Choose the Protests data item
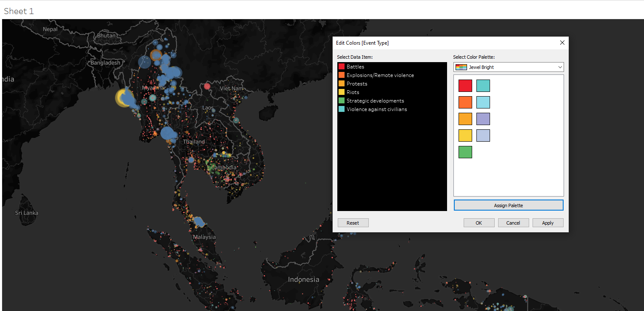Image resolution: width=644 pixels, height=311 pixels. tap(356, 84)
